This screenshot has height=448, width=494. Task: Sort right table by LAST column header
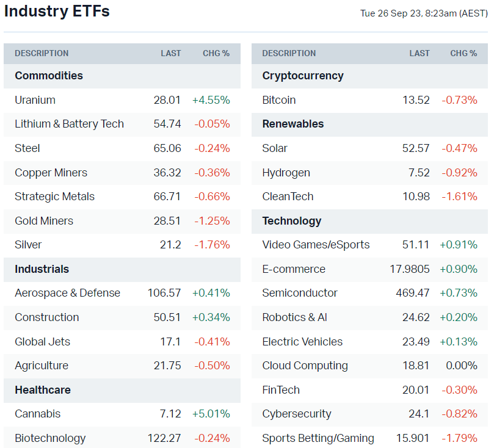[420, 54]
